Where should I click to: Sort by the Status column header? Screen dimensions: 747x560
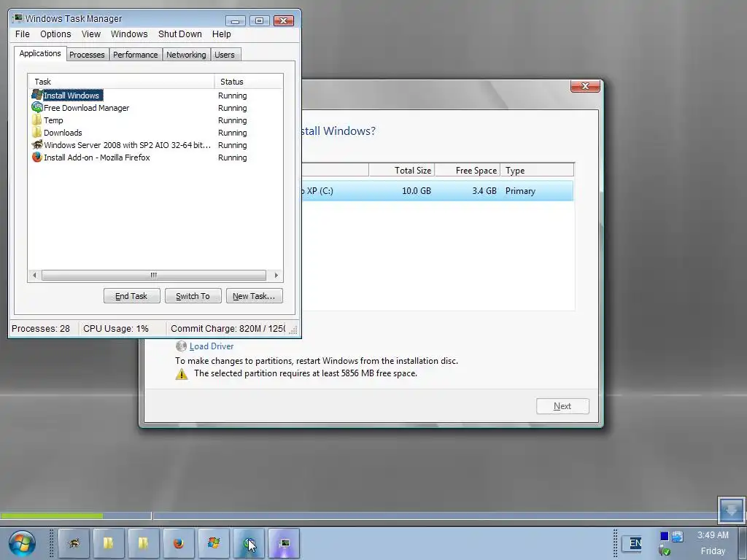[249, 82]
